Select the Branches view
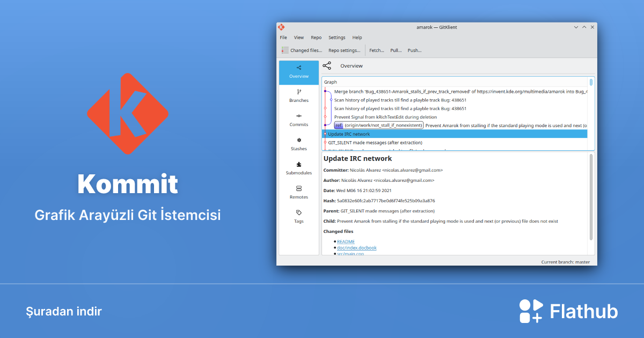Screen dimensions: 644x338 coord(298,97)
